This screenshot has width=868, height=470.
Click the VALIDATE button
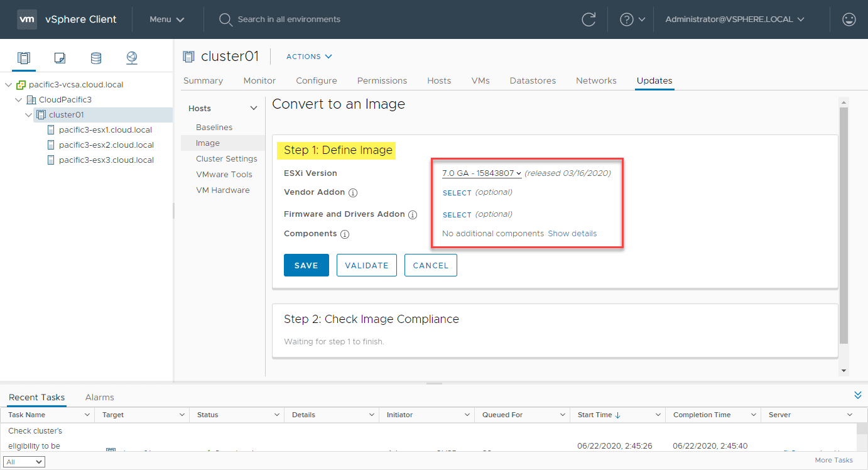(x=367, y=265)
